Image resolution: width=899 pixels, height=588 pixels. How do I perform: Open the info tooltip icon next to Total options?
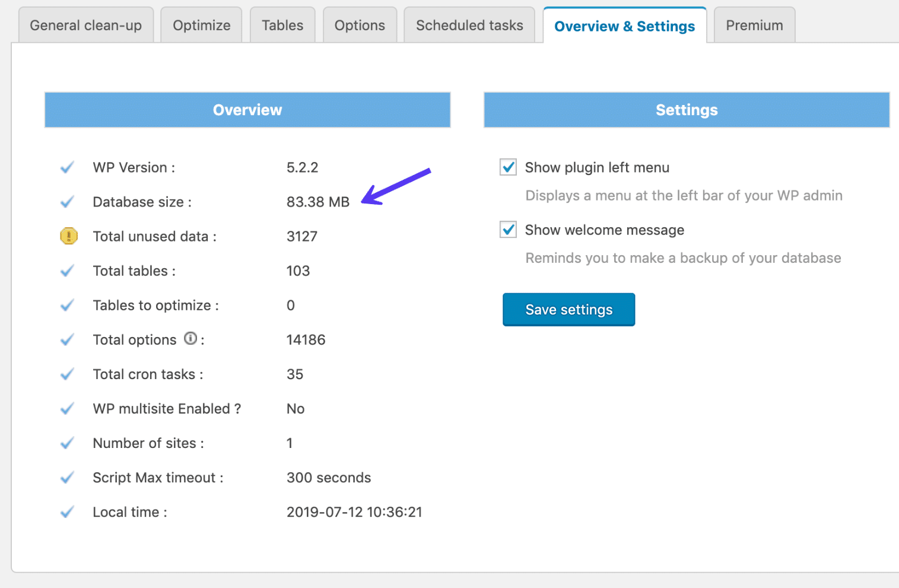pyautogui.click(x=190, y=338)
